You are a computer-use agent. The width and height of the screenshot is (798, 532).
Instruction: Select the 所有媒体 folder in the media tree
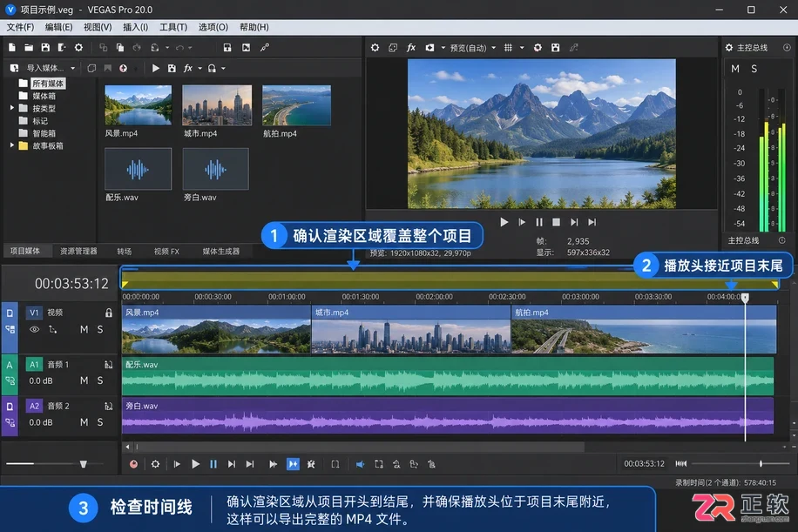48,84
